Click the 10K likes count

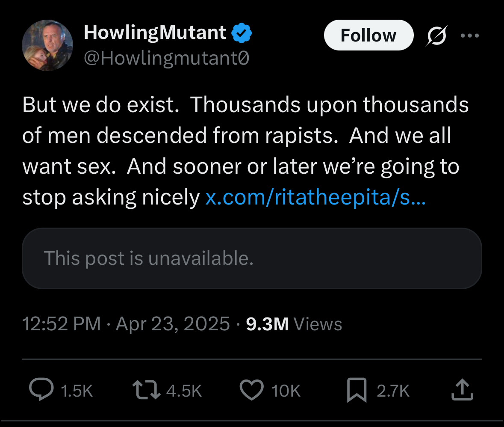286,391
